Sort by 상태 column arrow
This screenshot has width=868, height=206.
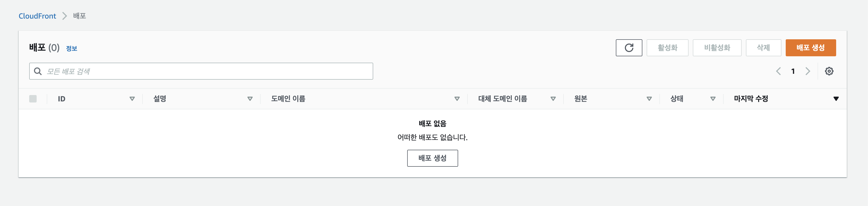pyautogui.click(x=713, y=99)
